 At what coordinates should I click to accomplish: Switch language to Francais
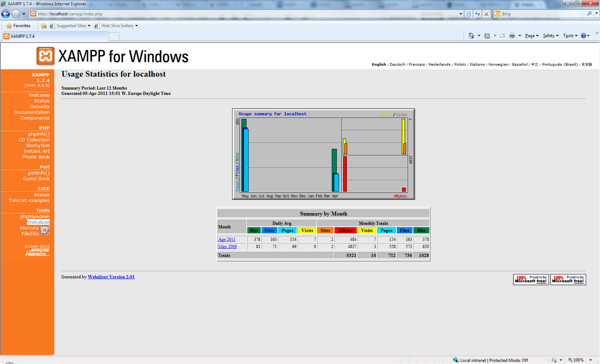pos(417,64)
